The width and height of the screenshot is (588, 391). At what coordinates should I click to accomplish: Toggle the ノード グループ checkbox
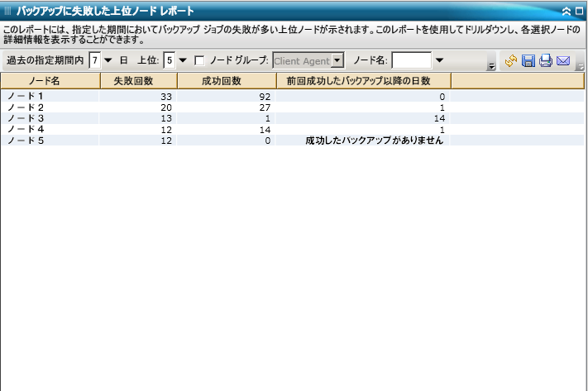(x=199, y=60)
